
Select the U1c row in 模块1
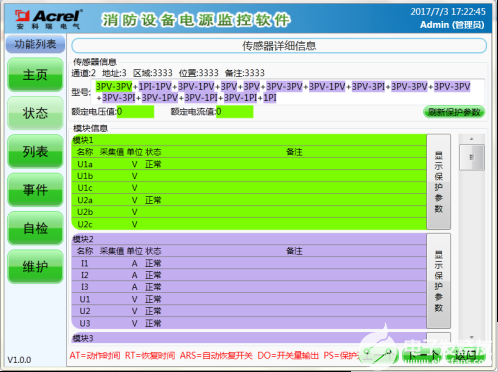click(249, 188)
